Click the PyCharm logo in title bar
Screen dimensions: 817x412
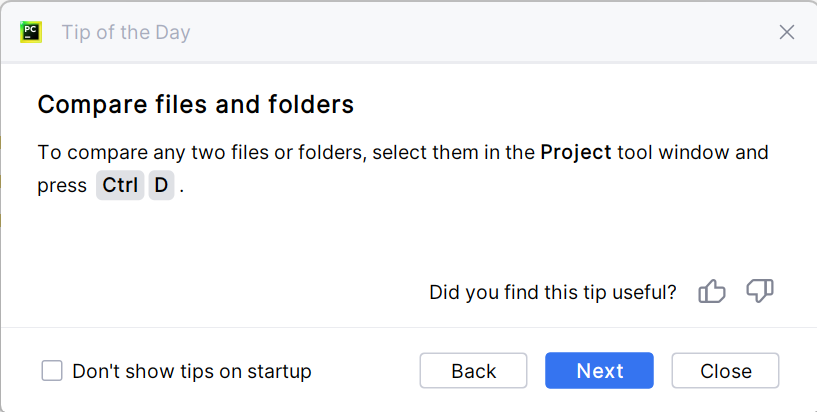coord(30,32)
